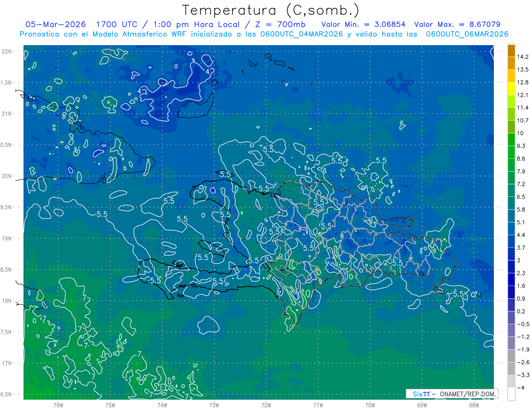Pick the yellow swatch between 12.1 and 12.8
532x411 pixels.
(511, 89)
